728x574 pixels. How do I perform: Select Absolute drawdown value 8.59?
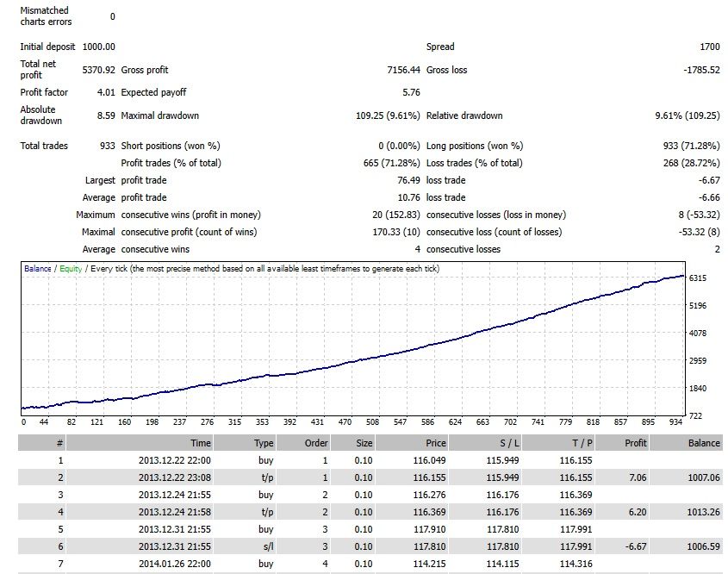(106, 115)
